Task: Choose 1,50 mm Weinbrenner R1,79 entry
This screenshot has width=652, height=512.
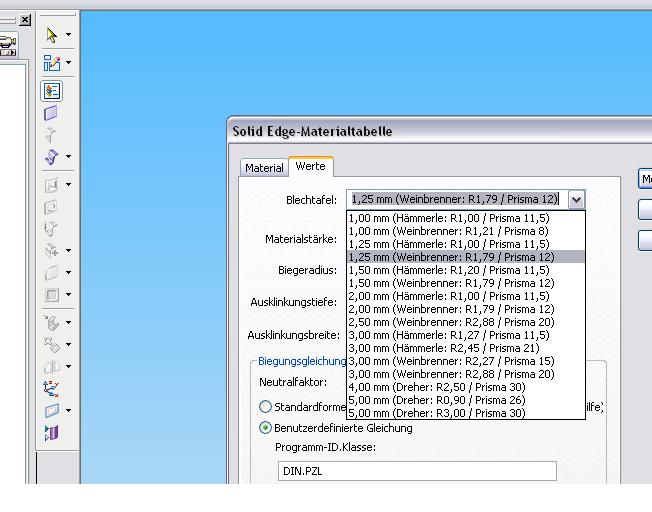Action: [x=466, y=283]
